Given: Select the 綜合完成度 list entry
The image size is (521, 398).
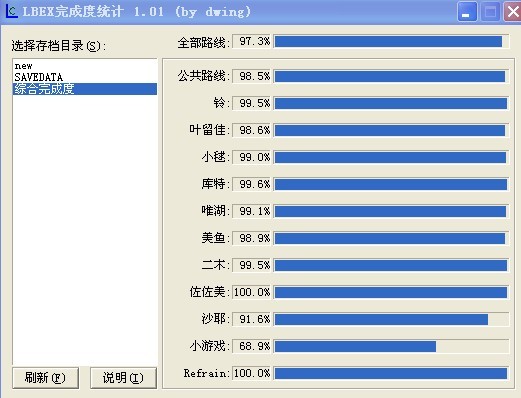Looking at the screenshot, I should 85,89.
